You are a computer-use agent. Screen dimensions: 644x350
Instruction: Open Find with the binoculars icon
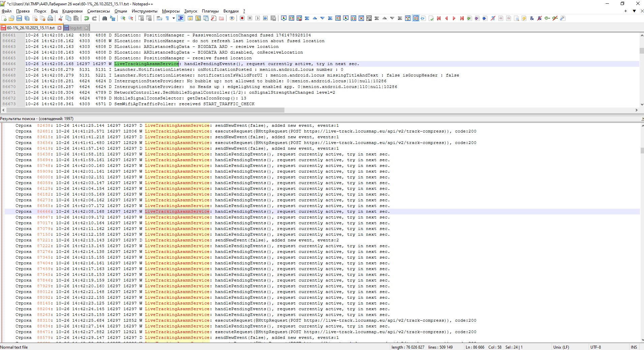105,18
